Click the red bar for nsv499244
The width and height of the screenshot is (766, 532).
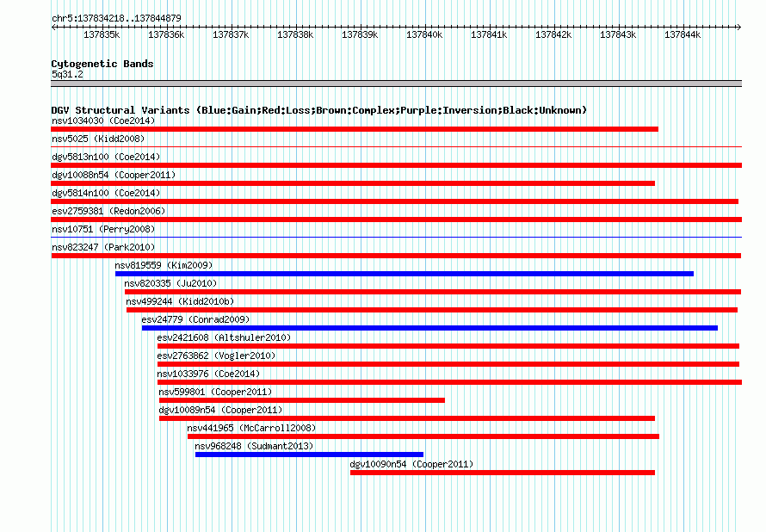432,310
